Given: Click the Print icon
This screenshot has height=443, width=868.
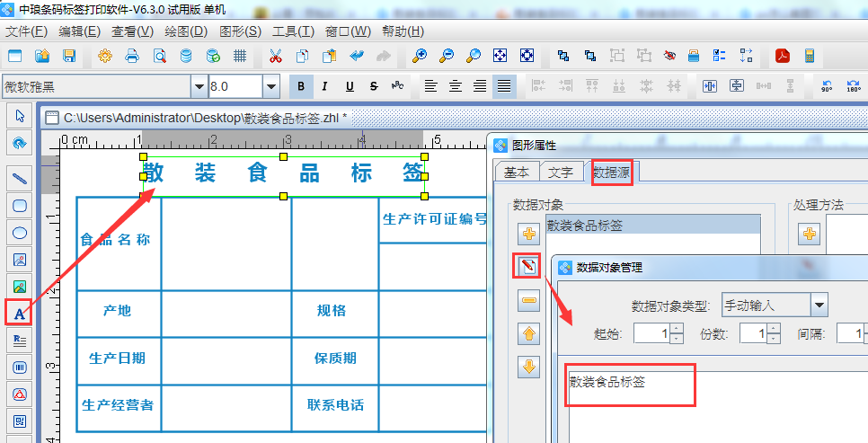Looking at the screenshot, I should click(132, 56).
